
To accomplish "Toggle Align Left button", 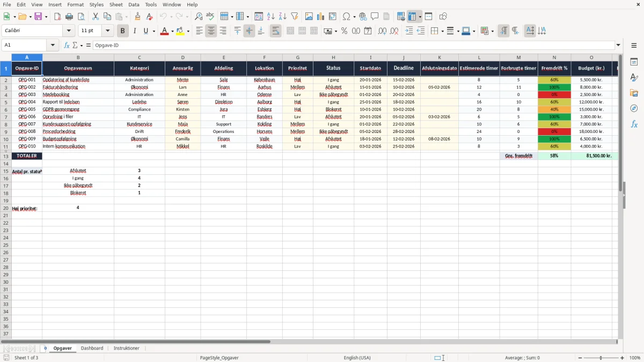I will pos(199,31).
